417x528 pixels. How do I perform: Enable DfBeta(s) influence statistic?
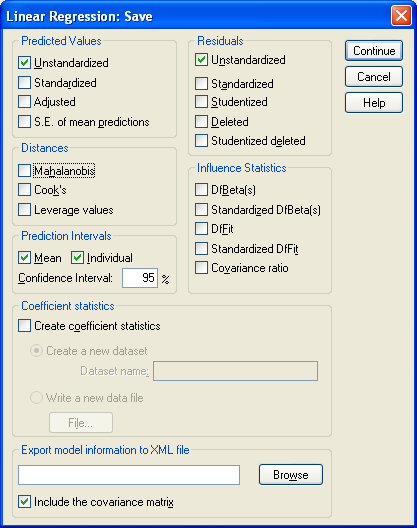point(201,190)
